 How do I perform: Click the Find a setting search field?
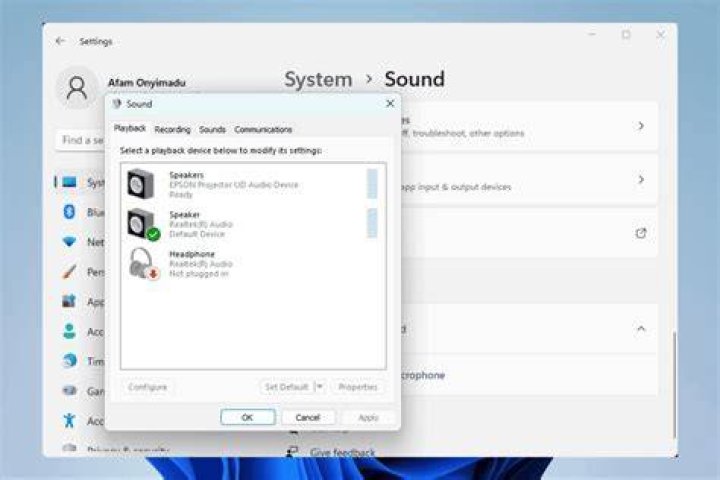pyautogui.click(x=81, y=140)
